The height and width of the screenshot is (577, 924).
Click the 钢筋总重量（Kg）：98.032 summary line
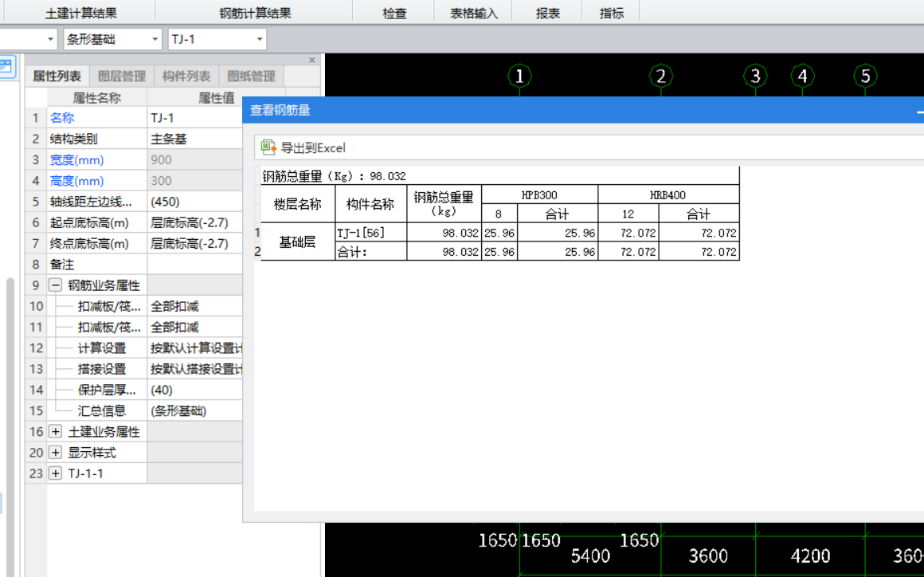(334, 175)
